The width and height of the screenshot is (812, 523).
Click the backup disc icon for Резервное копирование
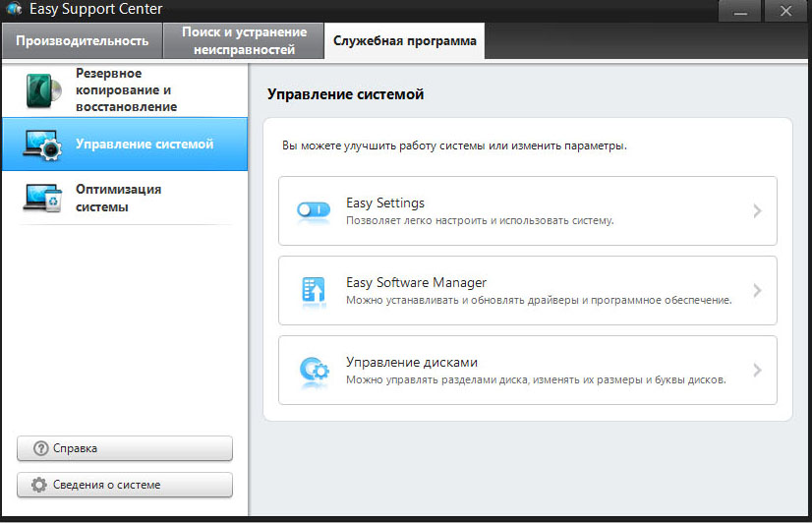click(x=43, y=90)
